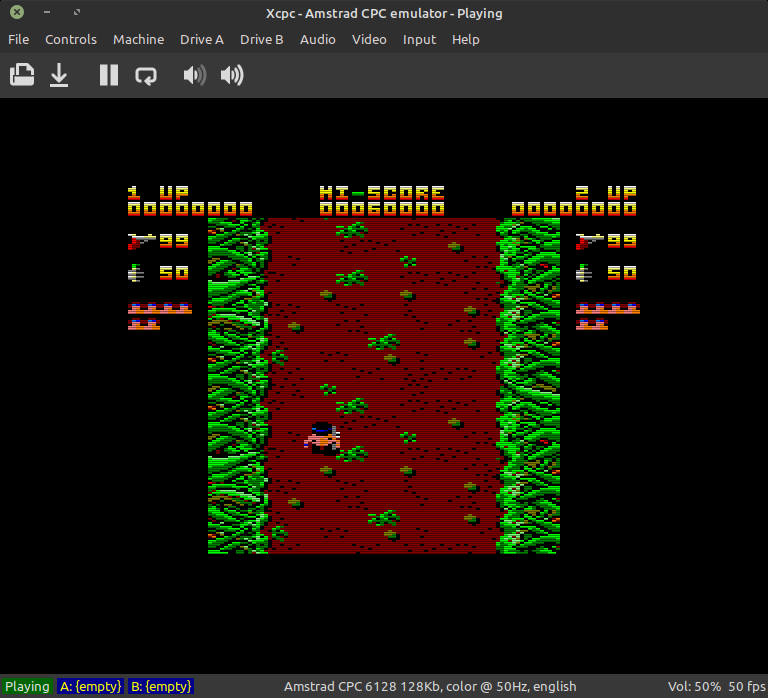The height and width of the screenshot is (698, 768).
Task: Click the soldier character in the game
Action: click(x=322, y=438)
